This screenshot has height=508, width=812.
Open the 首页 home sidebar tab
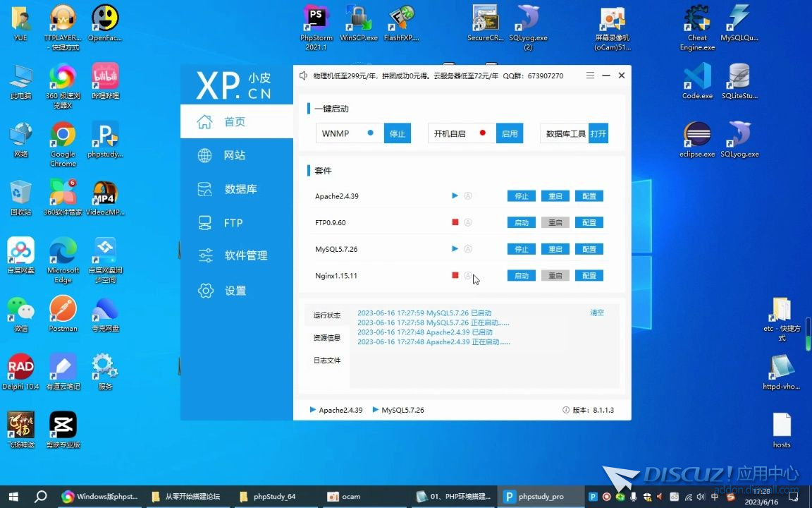[x=237, y=121]
